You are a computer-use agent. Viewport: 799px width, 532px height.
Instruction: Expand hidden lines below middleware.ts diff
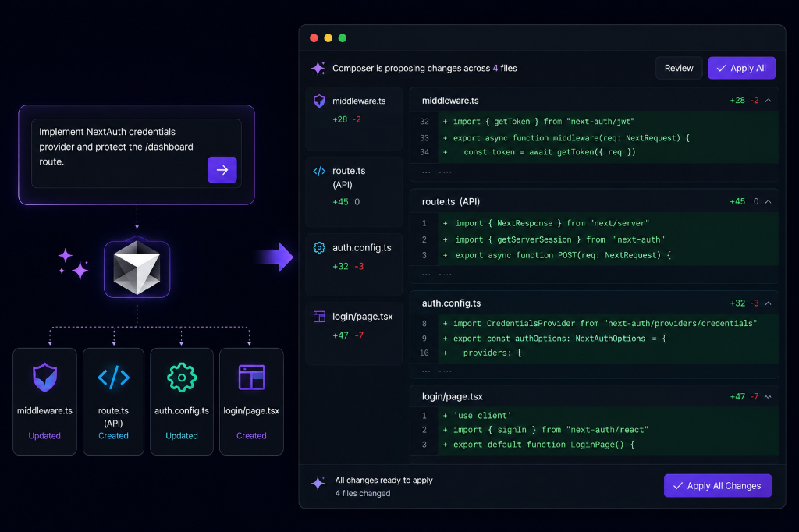(x=437, y=172)
